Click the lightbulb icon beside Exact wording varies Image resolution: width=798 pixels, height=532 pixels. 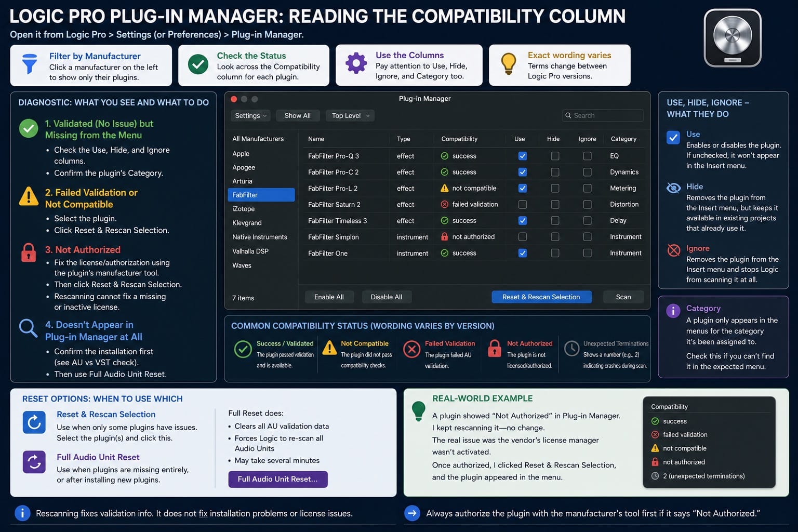point(509,63)
